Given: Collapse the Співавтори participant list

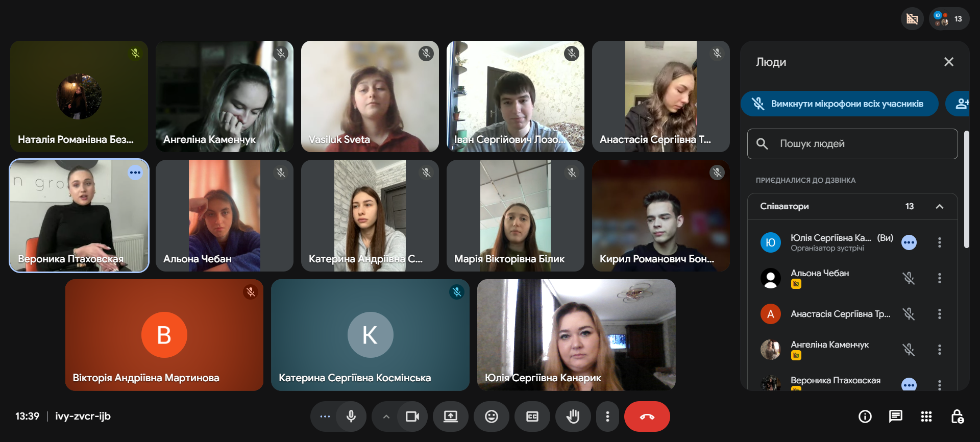Looking at the screenshot, I should tap(940, 206).
